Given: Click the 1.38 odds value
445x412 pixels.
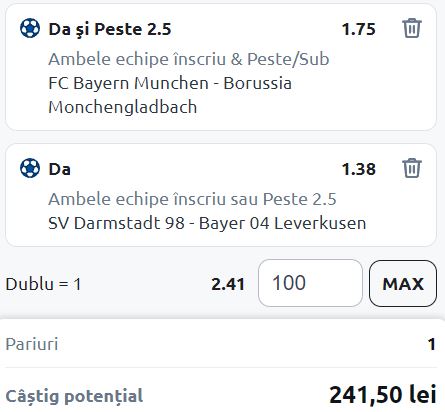Looking at the screenshot, I should 359,169.
